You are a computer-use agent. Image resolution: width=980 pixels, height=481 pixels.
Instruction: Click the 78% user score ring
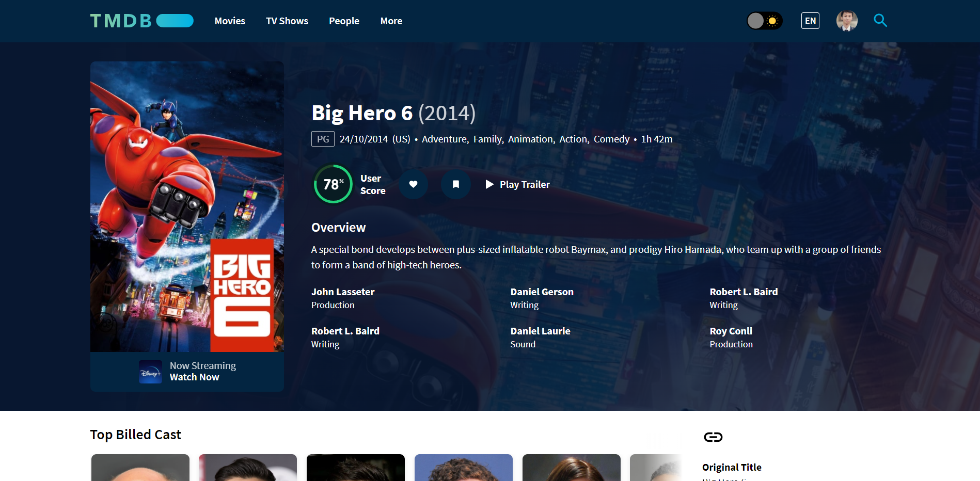333,184
